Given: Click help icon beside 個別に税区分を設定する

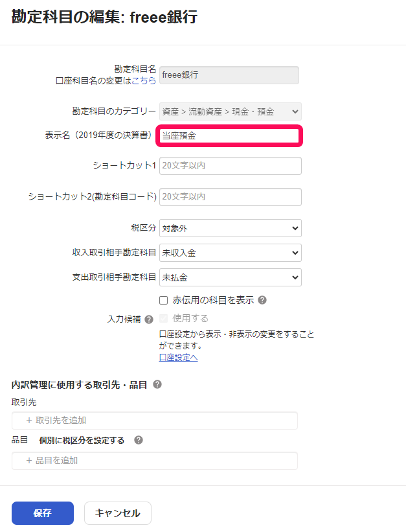Looking at the screenshot, I should click(x=138, y=440).
